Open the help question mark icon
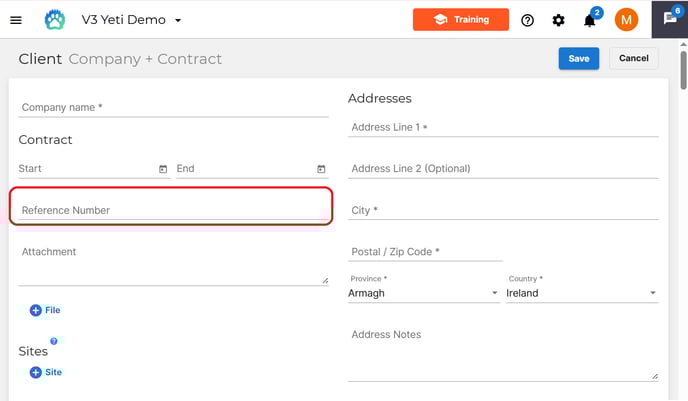This screenshot has height=401, width=688. (x=527, y=20)
